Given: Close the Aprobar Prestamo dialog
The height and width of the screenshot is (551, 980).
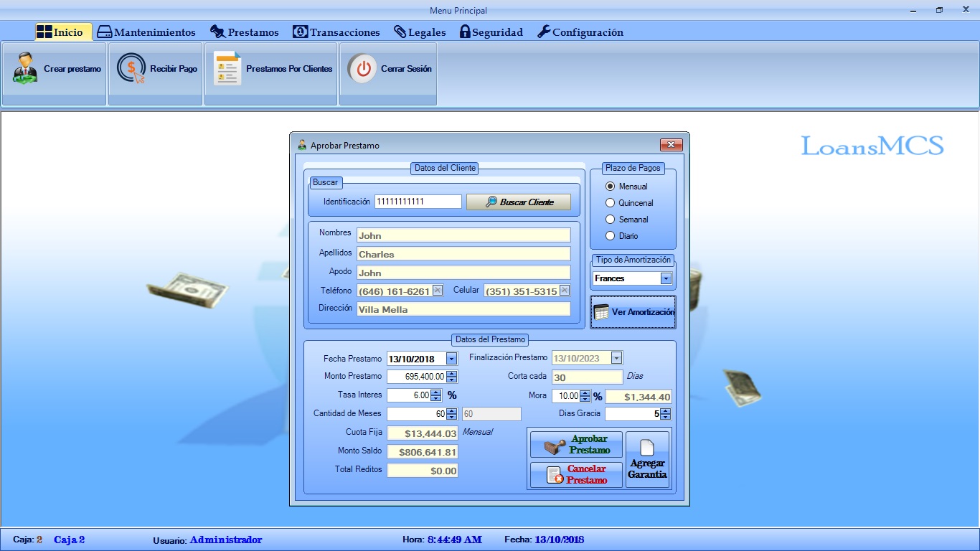Looking at the screenshot, I should pos(671,145).
